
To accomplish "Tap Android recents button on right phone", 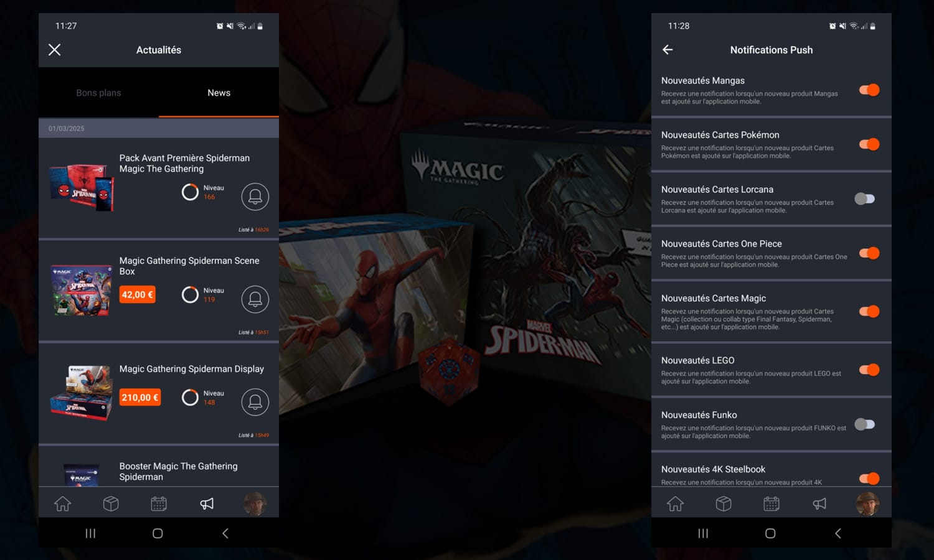I will pos(703,533).
